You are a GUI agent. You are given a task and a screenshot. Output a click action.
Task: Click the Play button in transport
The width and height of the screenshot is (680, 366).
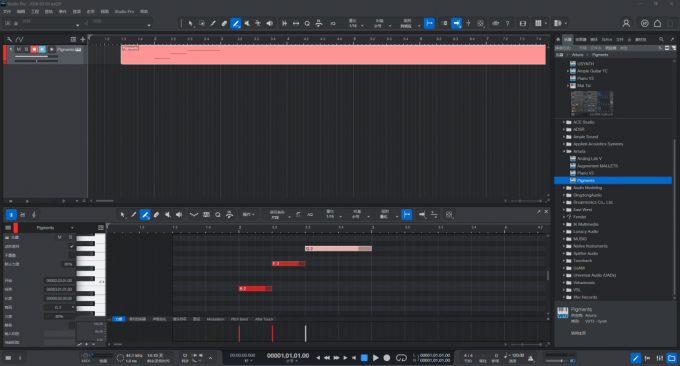coord(376,358)
